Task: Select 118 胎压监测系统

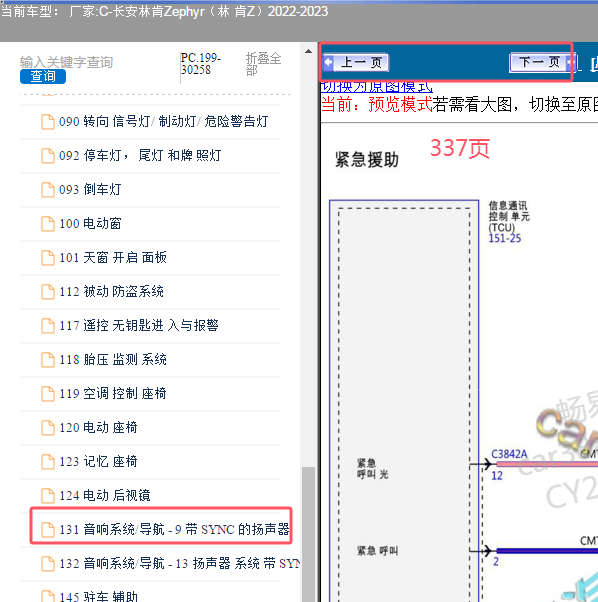Action: [113, 360]
